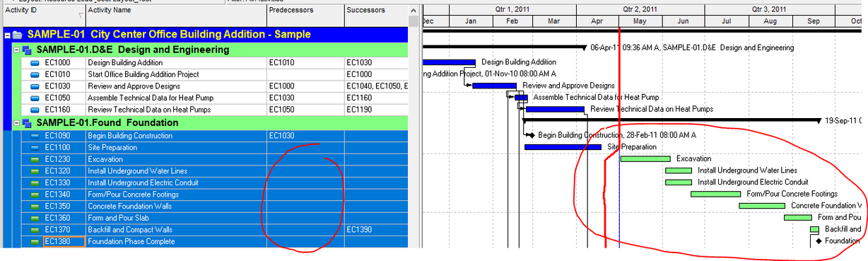
Task: Collapse the SAMPLE-01.Found Foundation WBS group
Action: [x=17, y=122]
